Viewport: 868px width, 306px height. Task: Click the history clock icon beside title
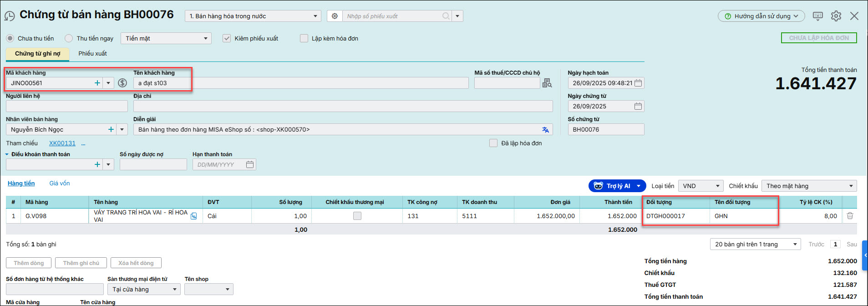pyautogui.click(x=10, y=16)
